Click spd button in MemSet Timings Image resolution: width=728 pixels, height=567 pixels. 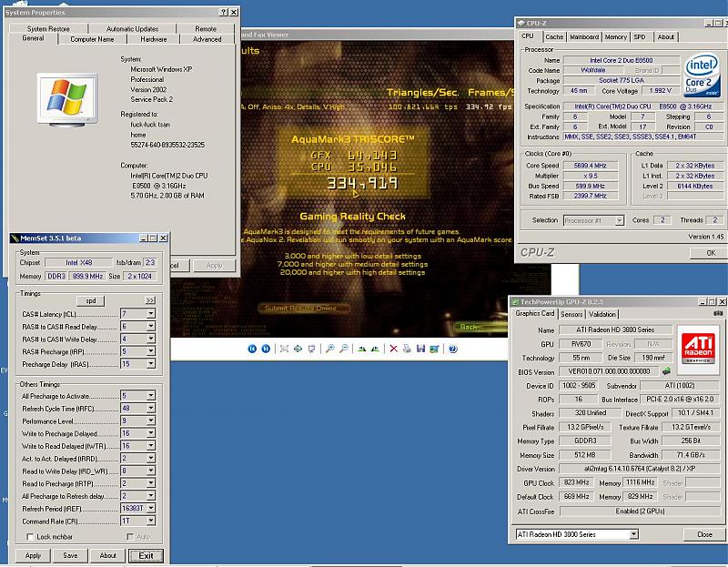point(90,301)
